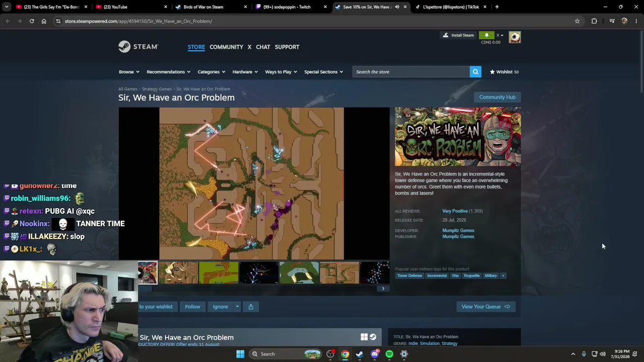Click the site info icon in address bar

click(58, 21)
